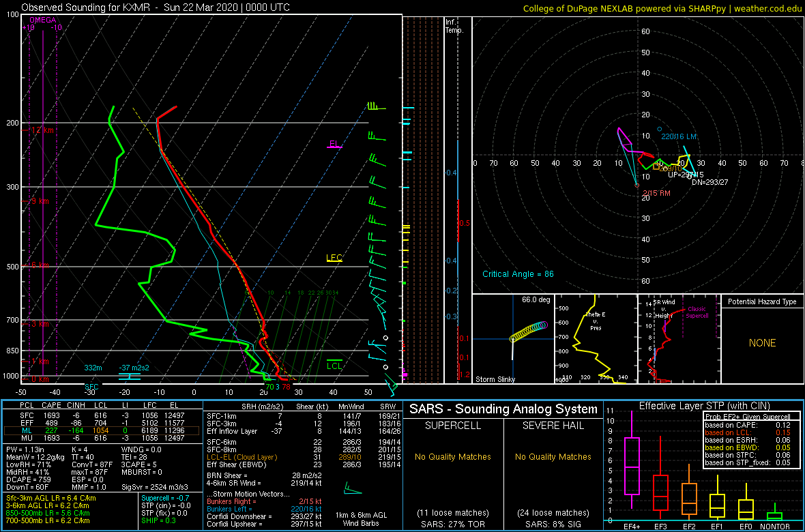Click the red '12 km' height marker
This screenshot has width=805, height=532.
(42, 130)
